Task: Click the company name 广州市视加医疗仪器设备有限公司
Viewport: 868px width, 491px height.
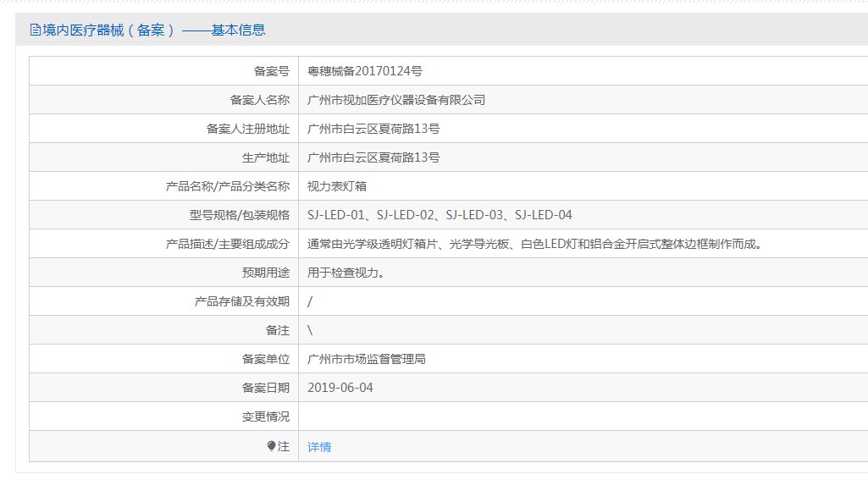Action: click(396, 100)
